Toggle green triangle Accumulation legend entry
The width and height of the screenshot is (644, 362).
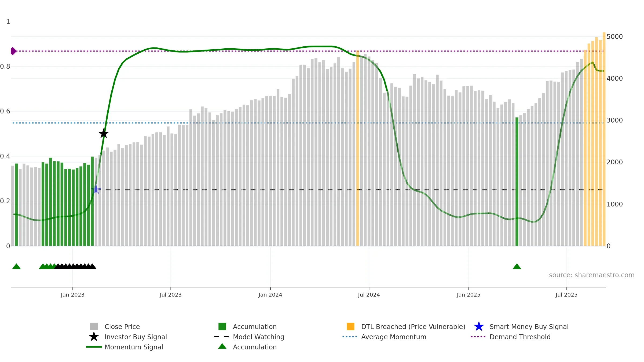247,347
